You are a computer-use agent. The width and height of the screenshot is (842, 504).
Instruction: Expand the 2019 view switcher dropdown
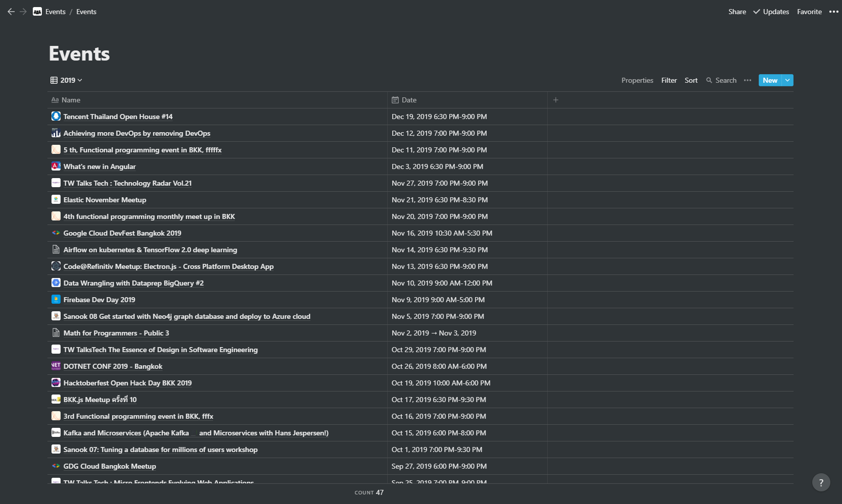[67, 80]
